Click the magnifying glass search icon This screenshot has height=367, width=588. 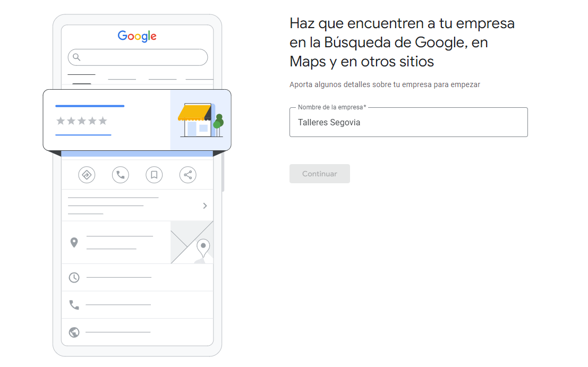click(x=76, y=57)
